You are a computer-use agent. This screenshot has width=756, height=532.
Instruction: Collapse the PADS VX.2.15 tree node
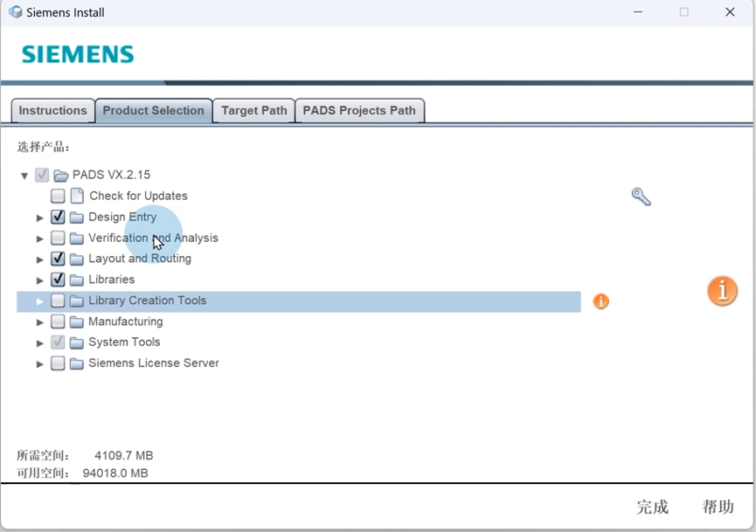[x=24, y=176]
